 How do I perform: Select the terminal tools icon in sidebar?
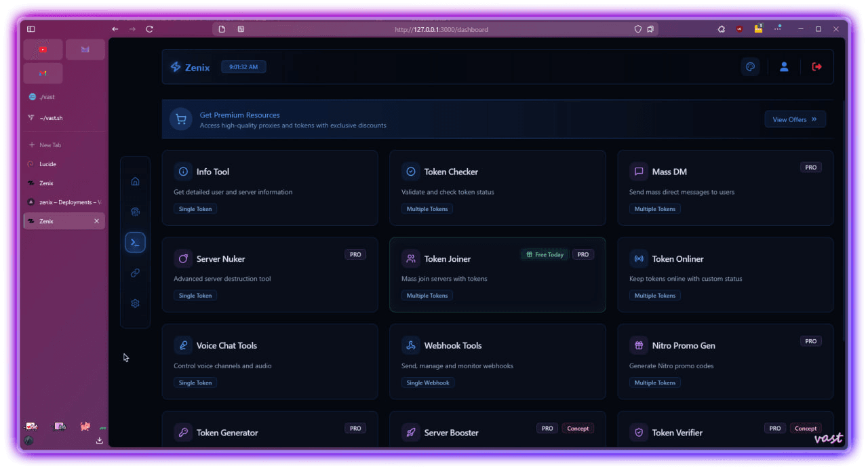point(135,243)
